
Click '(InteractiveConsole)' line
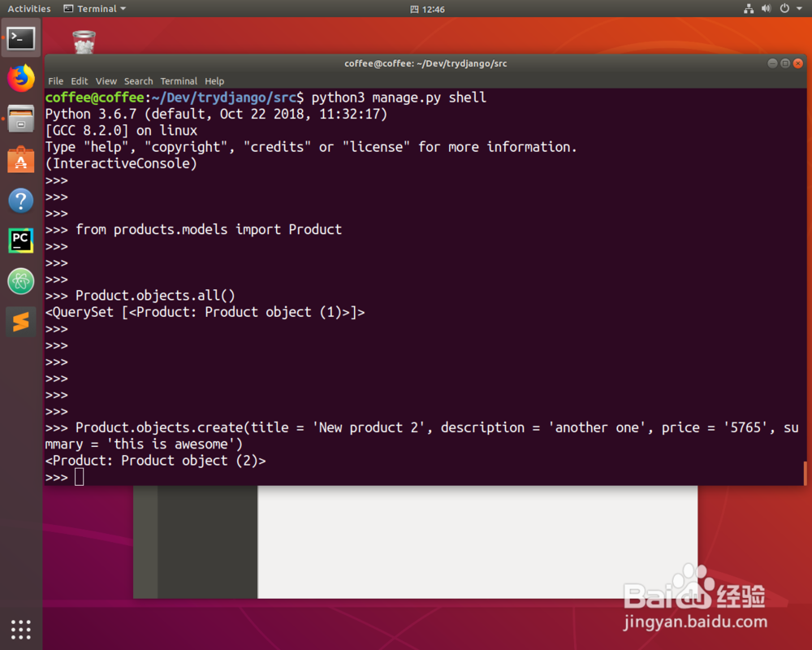(121, 164)
